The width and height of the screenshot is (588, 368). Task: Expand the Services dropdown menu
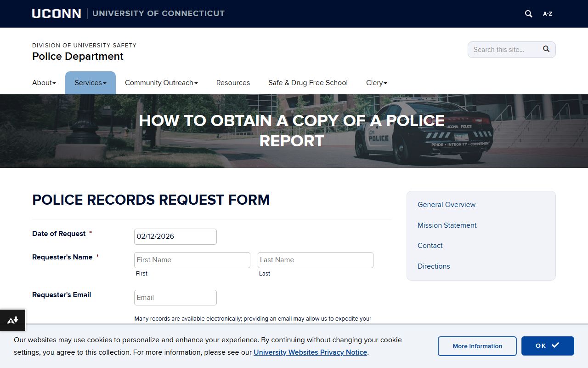(90, 83)
